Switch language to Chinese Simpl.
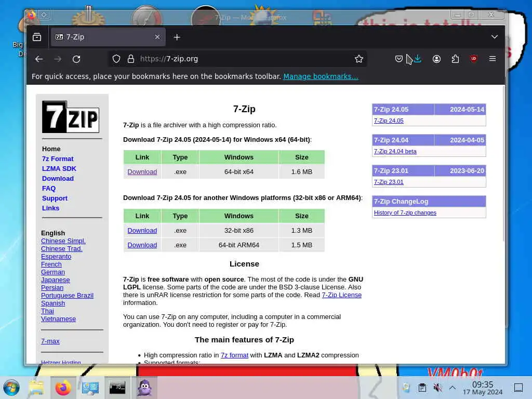This screenshot has height=399, width=532. [63, 241]
